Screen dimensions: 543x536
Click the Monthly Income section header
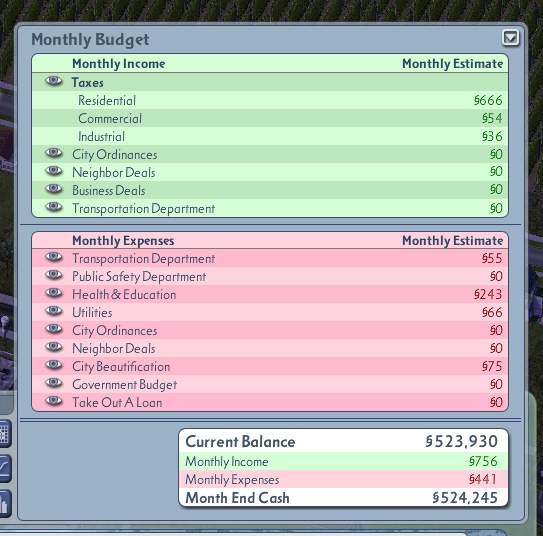click(x=119, y=64)
